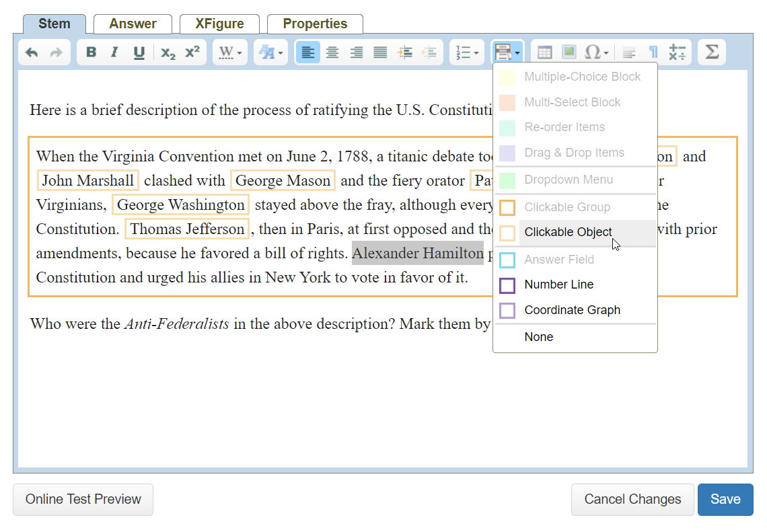
Task: Decrease paragraph indent
Action: [429, 52]
